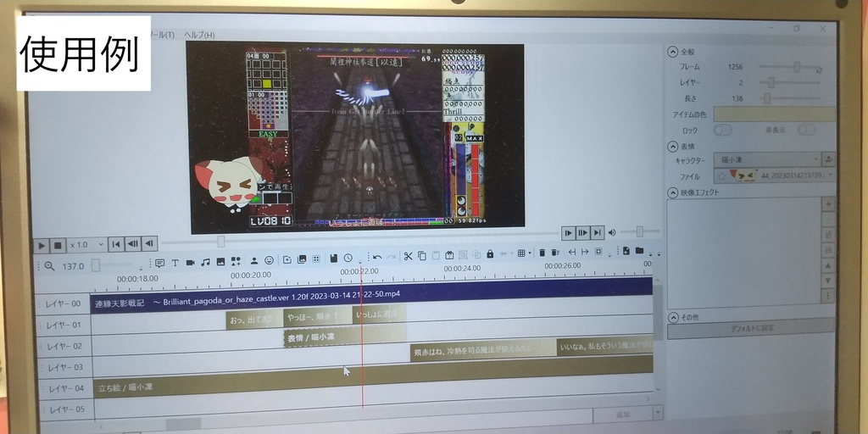Select the 表情 / 喵小凜 timeline item
The width and height of the screenshot is (868, 434).
pyautogui.click(x=345, y=336)
